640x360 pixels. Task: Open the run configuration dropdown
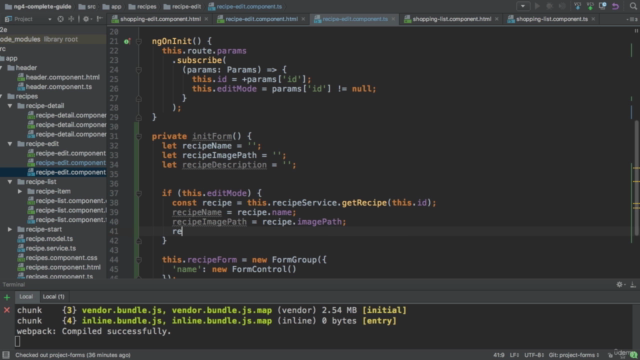point(523,6)
